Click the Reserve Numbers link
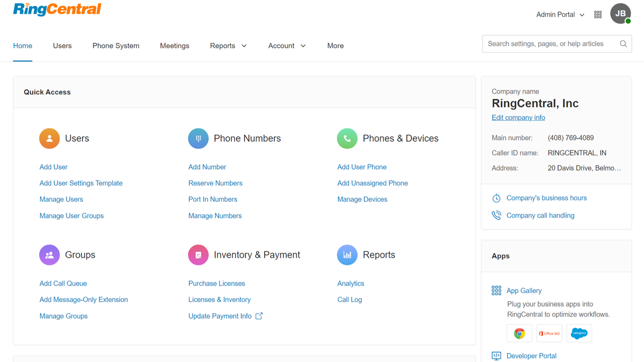Image resolution: width=644 pixels, height=362 pixels. 215,183
